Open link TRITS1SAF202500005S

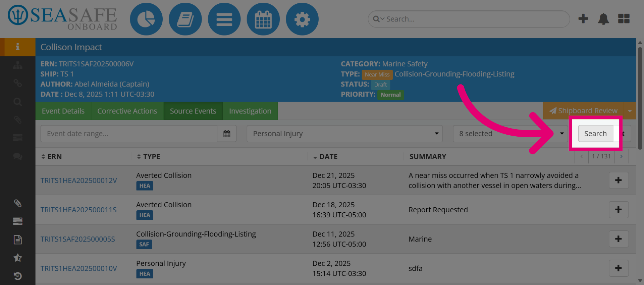(x=78, y=239)
